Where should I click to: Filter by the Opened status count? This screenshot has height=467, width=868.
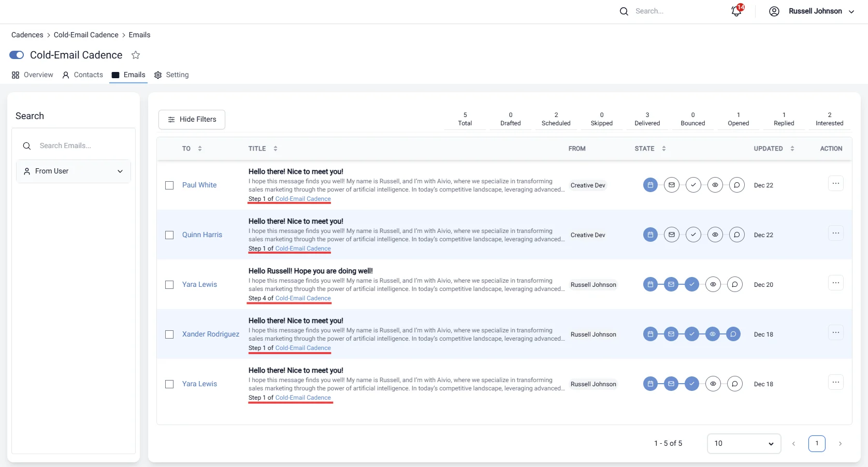tap(739, 119)
